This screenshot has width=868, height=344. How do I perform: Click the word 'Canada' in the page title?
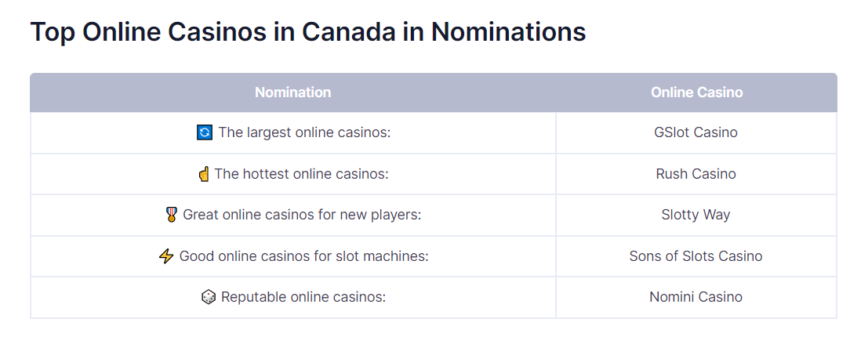coord(349,31)
